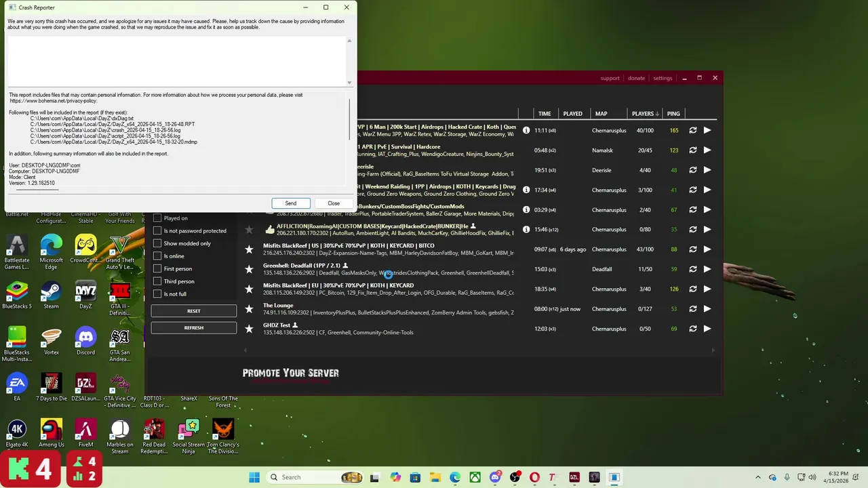The width and height of the screenshot is (868, 488).
Task: Open the DayZ desktop shortcut
Action: (85, 295)
